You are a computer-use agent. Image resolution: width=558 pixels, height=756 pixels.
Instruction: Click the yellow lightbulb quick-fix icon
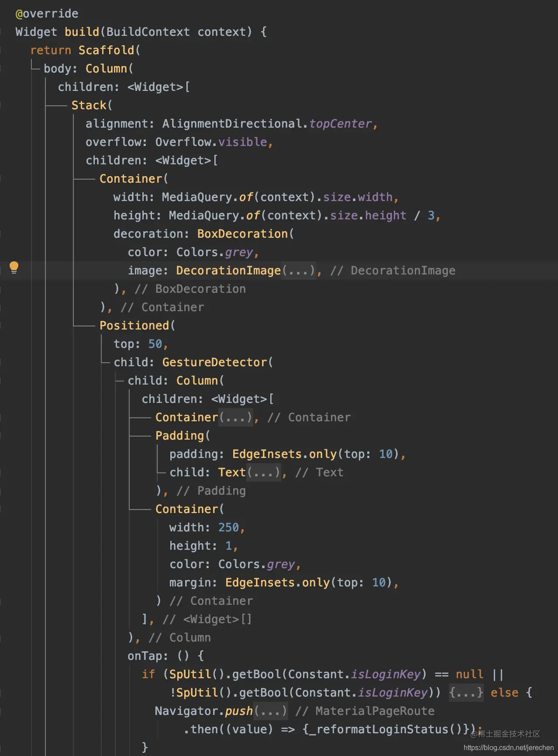14,267
